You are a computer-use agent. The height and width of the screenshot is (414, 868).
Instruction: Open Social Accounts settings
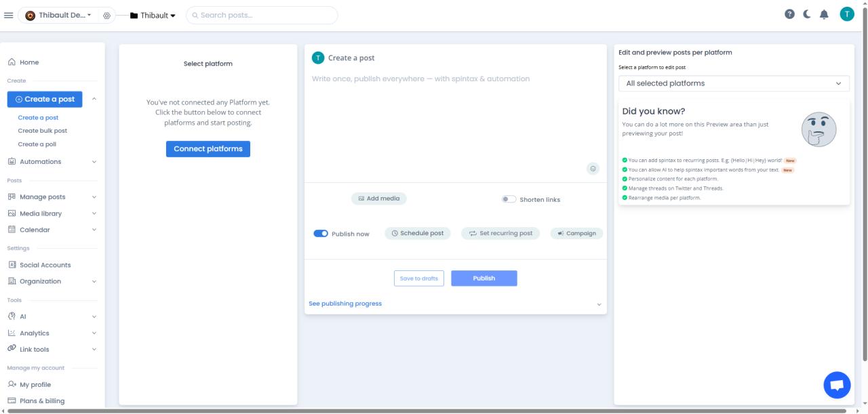[x=45, y=265]
